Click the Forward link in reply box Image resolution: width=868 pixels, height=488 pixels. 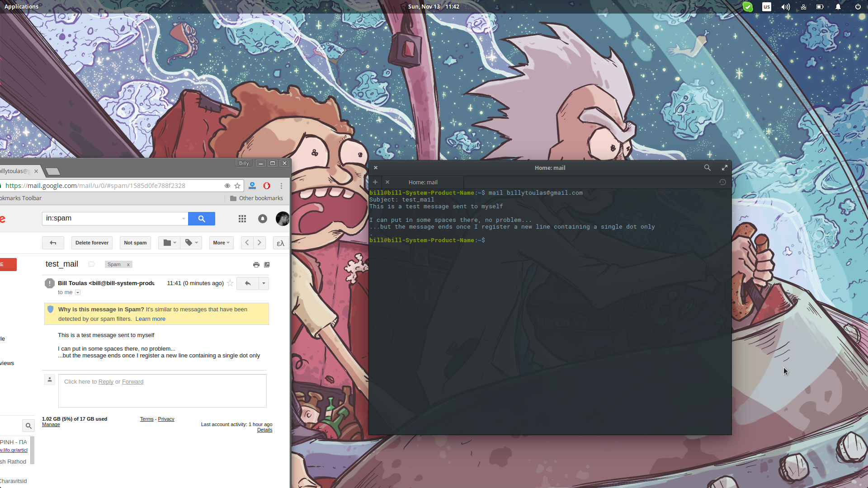[x=132, y=382]
